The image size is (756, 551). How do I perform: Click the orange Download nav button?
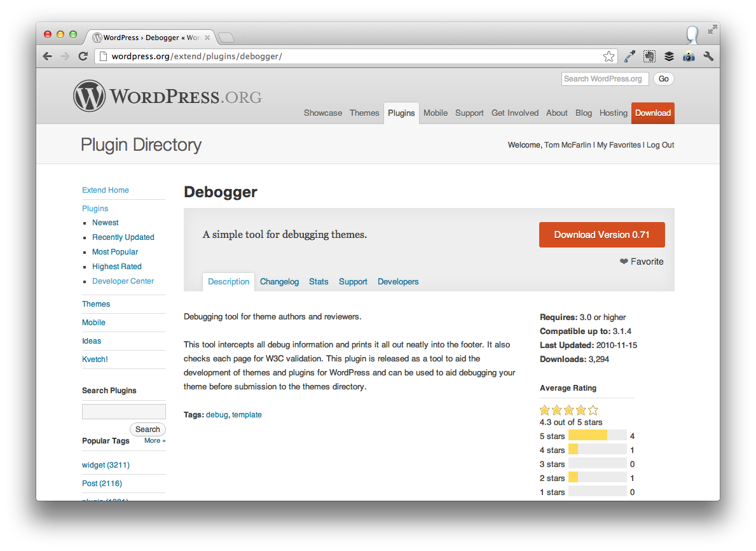pyautogui.click(x=653, y=113)
